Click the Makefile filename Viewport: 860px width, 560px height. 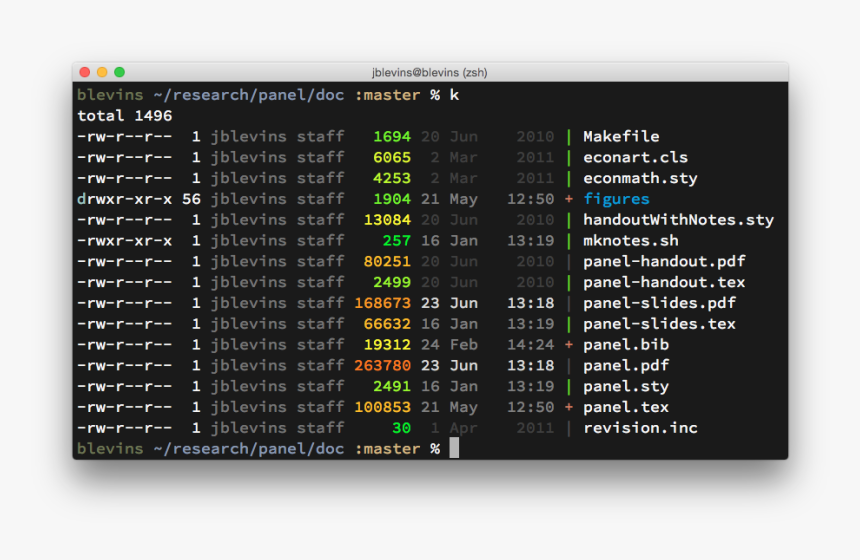[x=621, y=137]
